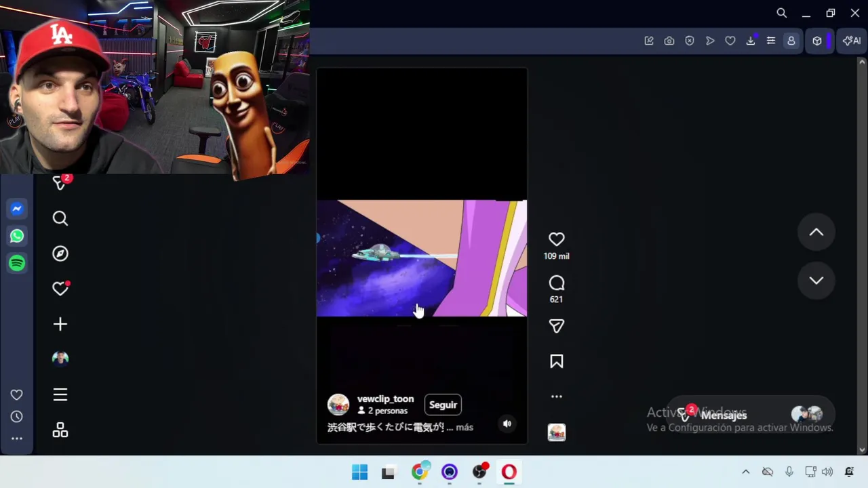Open the reel audio thumbnail
The image size is (868, 488).
pyautogui.click(x=557, y=432)
